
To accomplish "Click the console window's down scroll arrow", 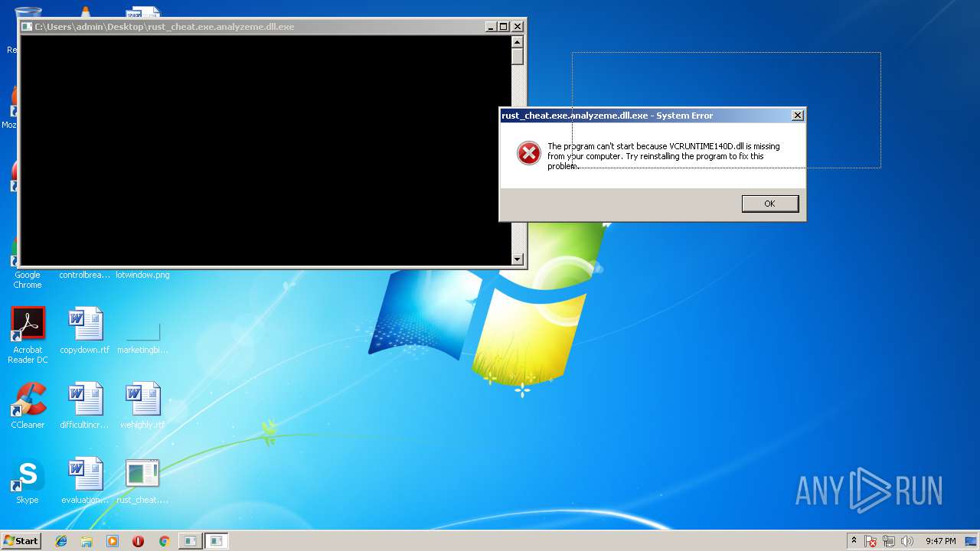I will coord(518,259).
